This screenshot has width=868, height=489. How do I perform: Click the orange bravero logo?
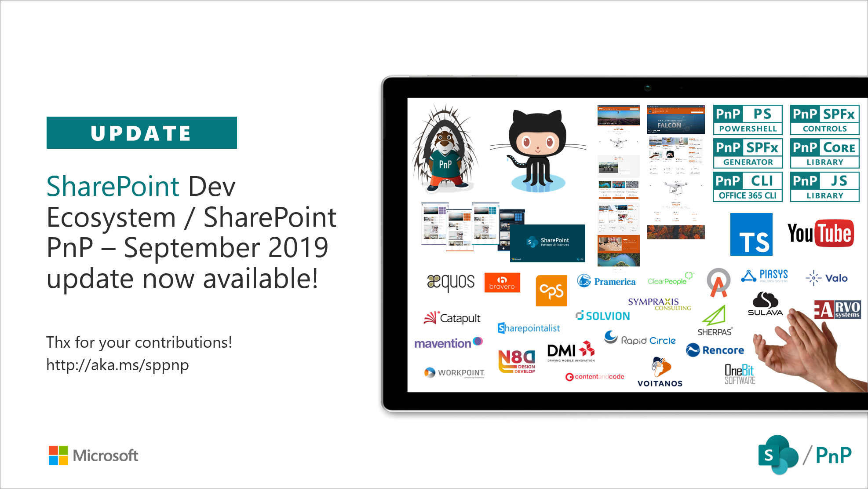coord(502,283)
